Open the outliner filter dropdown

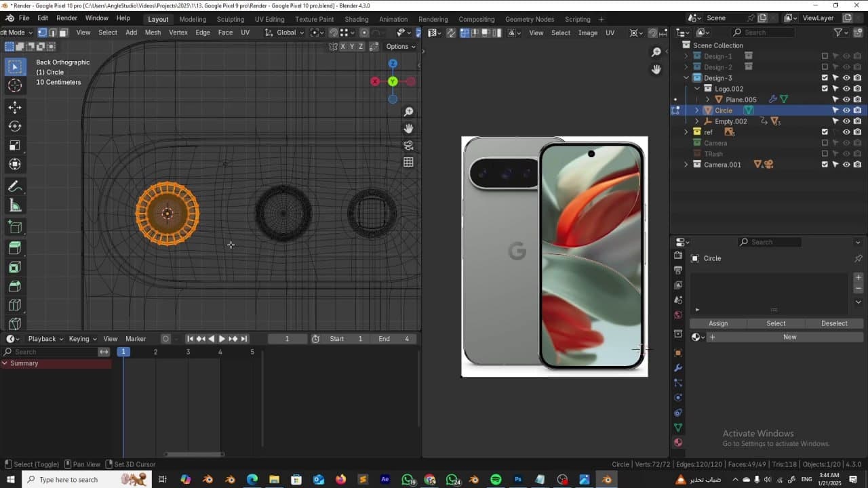click(x=842, y=33)
